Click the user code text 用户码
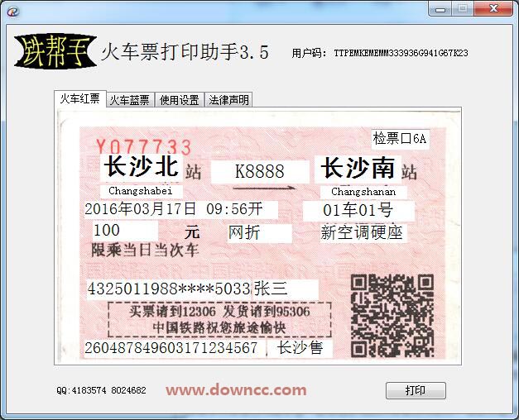The image size is (519, 420). (380, 53)
